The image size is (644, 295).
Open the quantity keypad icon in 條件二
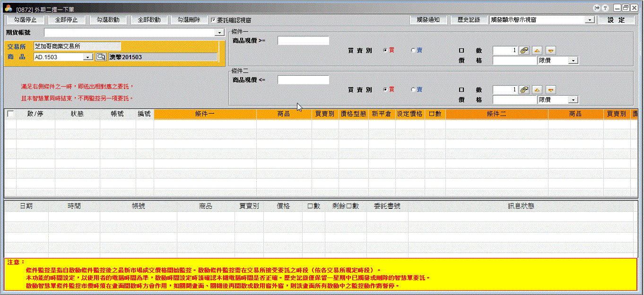coord(524,90)
